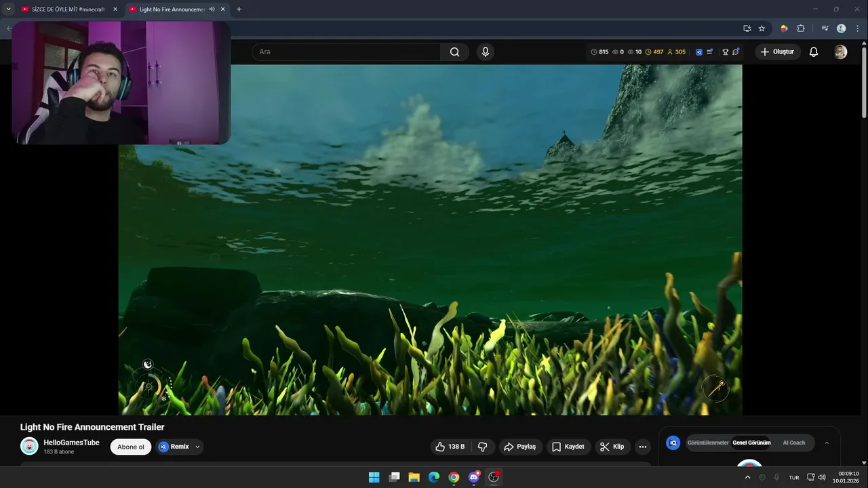Click the TUR keyboard language indicator
Viewport: 868px width, 488px height.
pos(793,477)
